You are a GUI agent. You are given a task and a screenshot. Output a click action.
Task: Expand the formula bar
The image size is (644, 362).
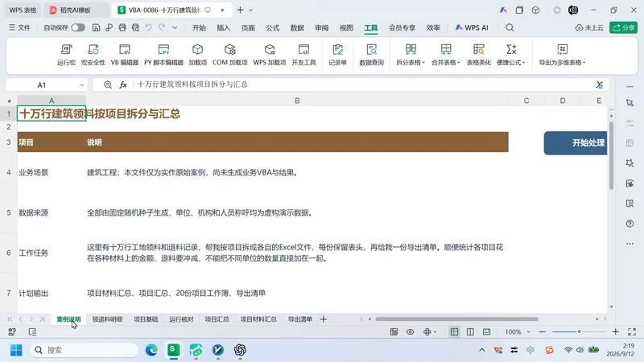tap(599, 84)
